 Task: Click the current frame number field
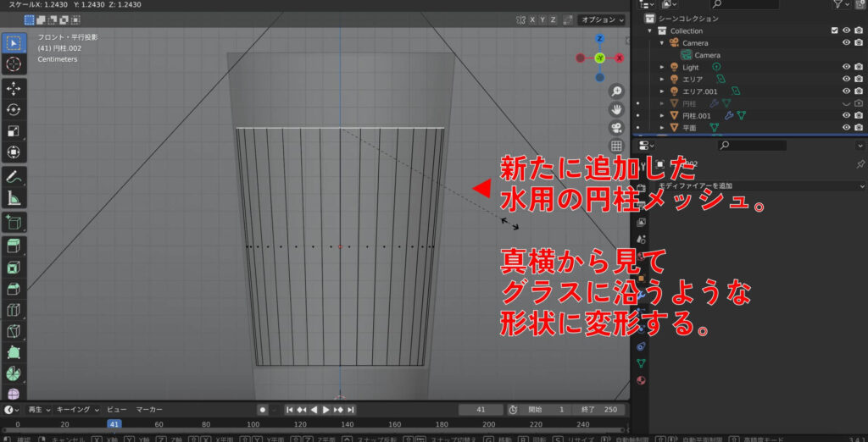pos(480,410)
